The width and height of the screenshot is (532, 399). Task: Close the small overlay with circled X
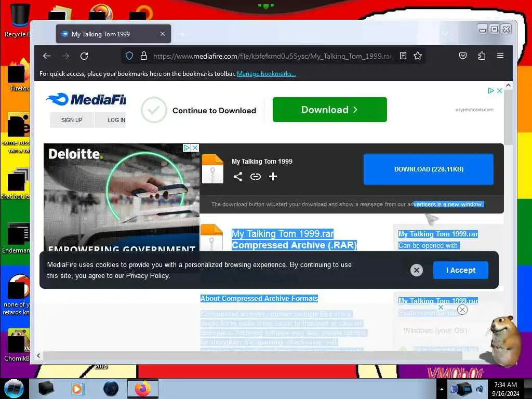[x=462, y=310]
